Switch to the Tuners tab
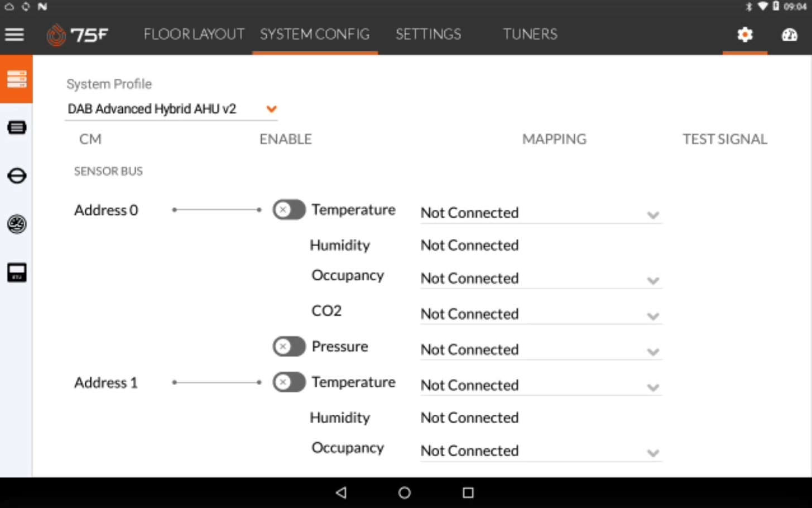 coord(530,35)
